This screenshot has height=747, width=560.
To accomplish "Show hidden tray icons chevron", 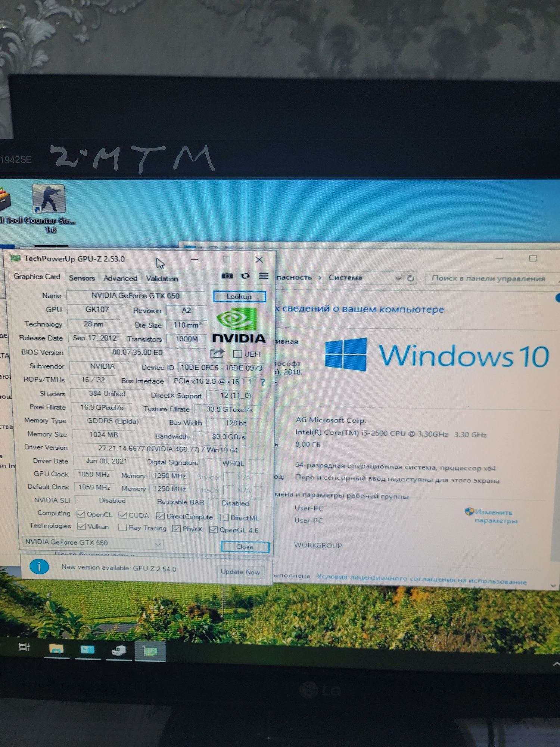I will [556, 664].
